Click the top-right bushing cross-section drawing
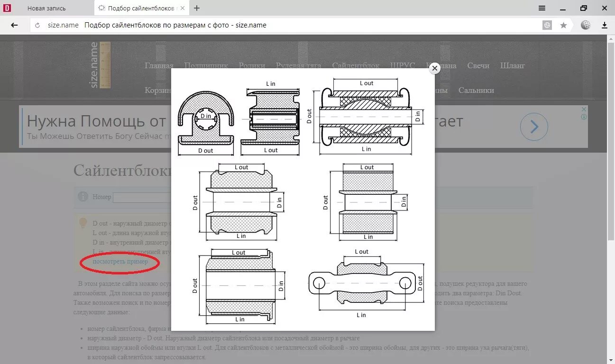The height and width of the screenshot is (364, 615). pos(366,117)
